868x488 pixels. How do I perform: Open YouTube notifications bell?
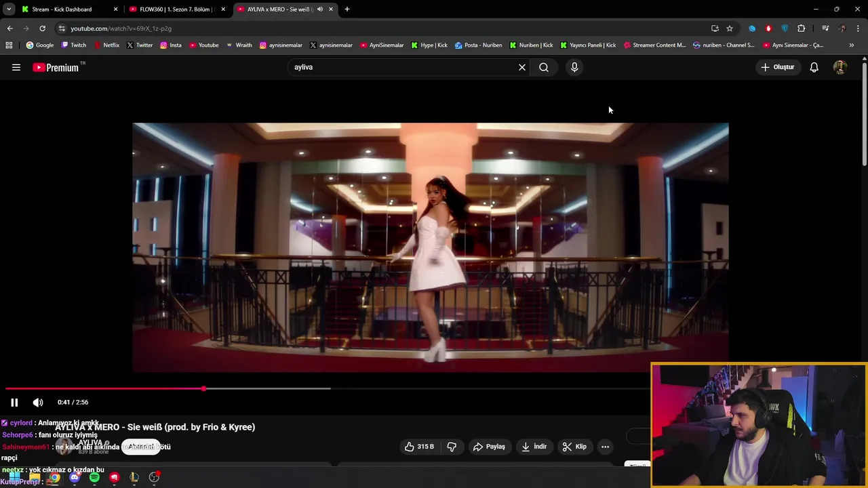point(814,67)
